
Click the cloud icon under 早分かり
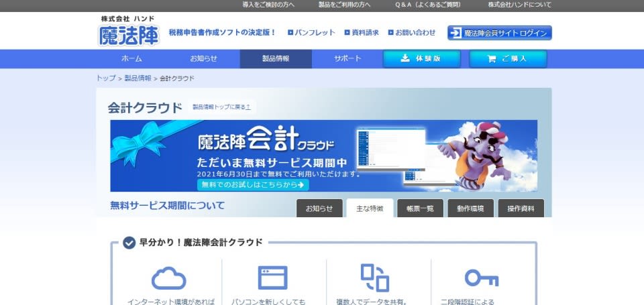click(x=169, y=278)
